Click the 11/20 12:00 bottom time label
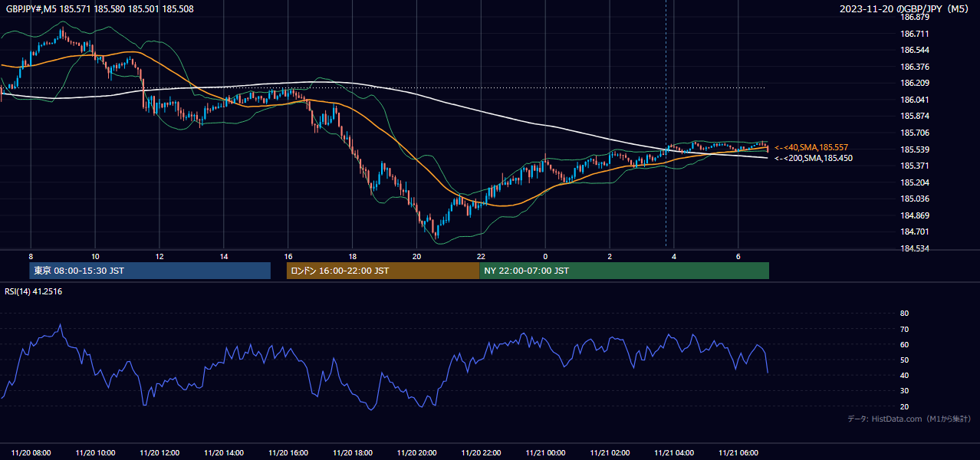Viewport: 980px width, 460px height. [x=160, y=452]
